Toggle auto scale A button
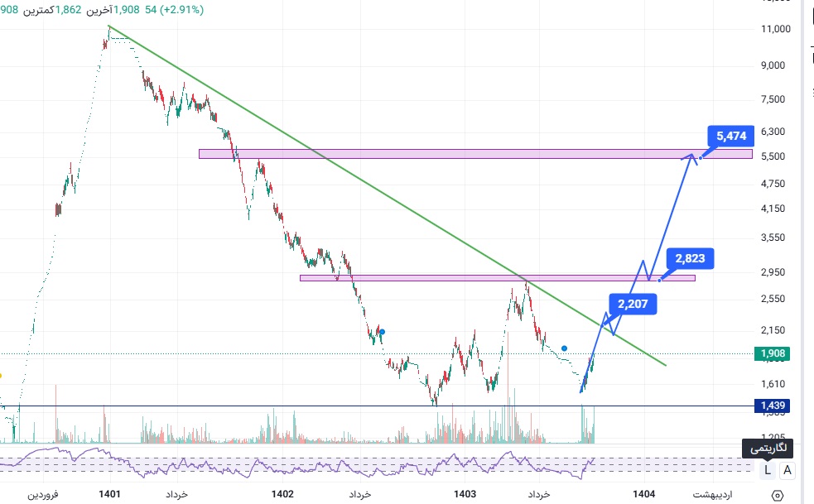 click(788, 470)
